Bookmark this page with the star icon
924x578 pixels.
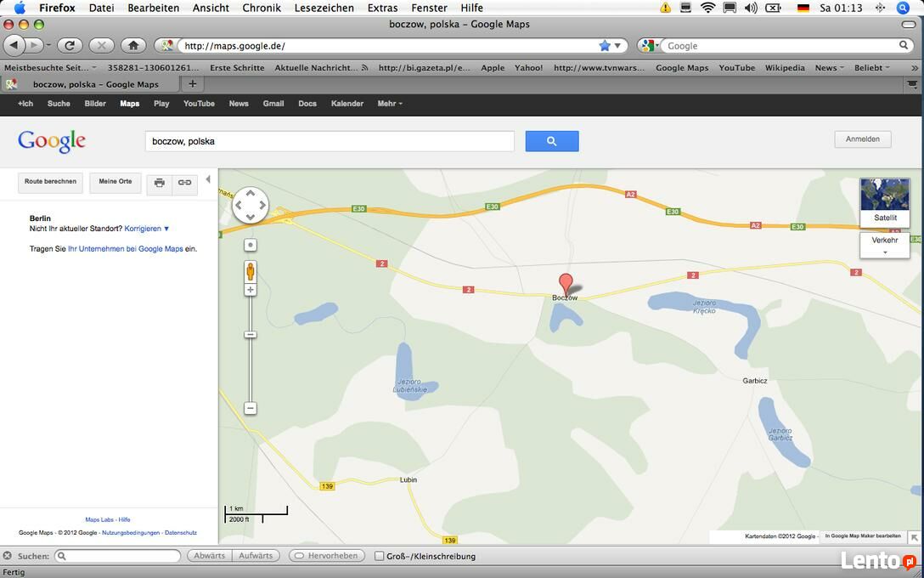(x=604, y=45)
